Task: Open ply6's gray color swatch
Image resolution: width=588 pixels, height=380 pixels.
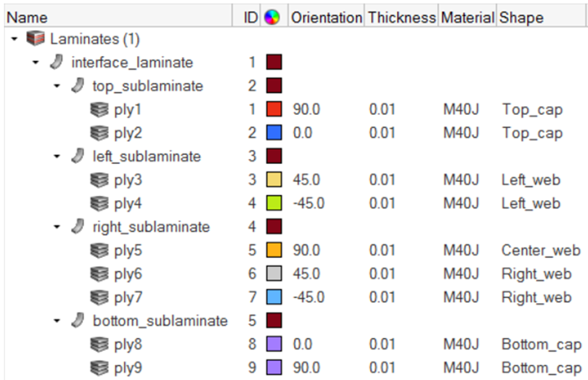Action: coord(274,274)
